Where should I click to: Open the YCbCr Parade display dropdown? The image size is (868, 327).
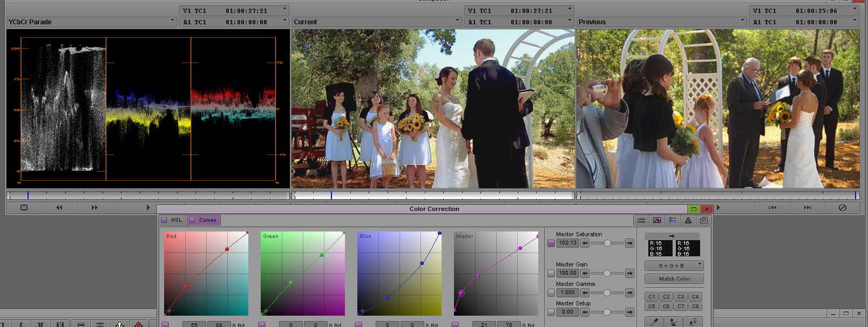[x=92, y=22]
